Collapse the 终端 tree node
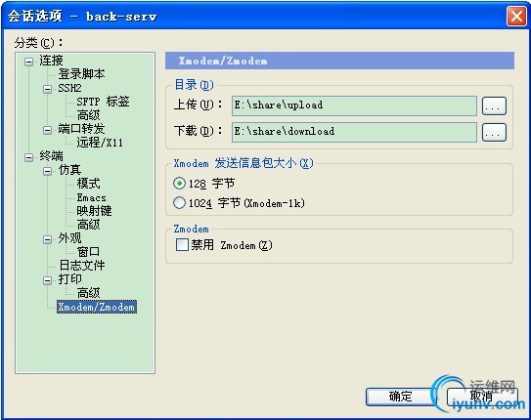Screen dimensions: 531x420 pyautogui.click(x=29, y=157)
